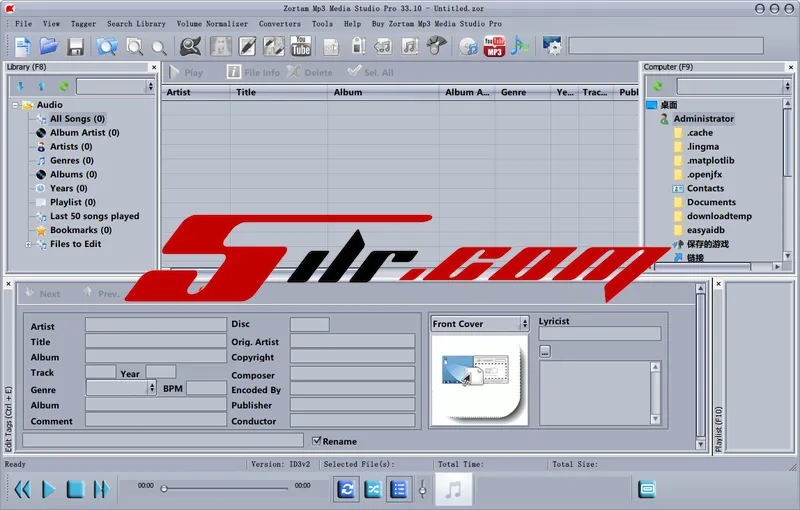Click the volume normalizer toolbar icon
Viewport: 800px width, 510px height.
(359, 46)
